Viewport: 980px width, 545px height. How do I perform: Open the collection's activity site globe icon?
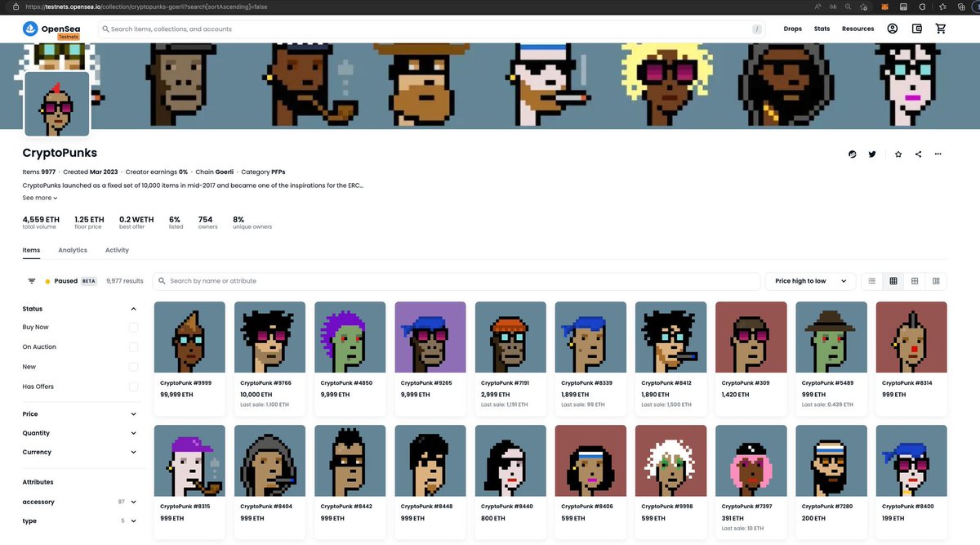click(x=853, y=154)
